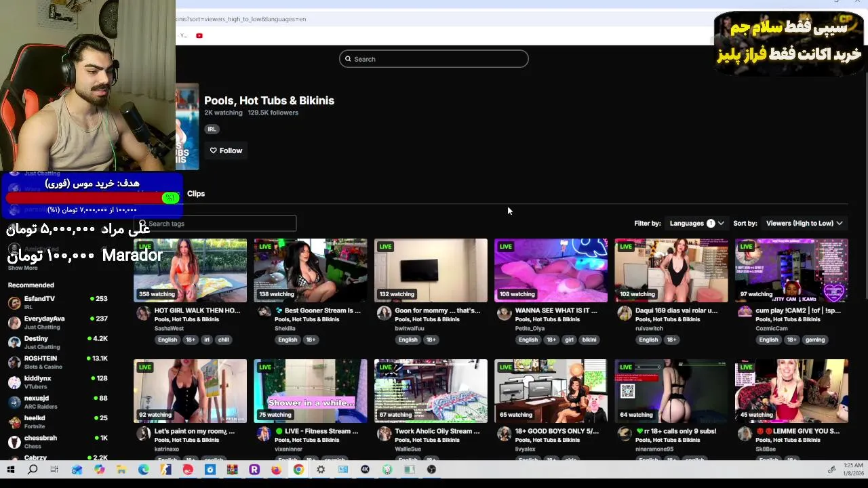Click the girl tag under Petite_Olya

[569, 340]
